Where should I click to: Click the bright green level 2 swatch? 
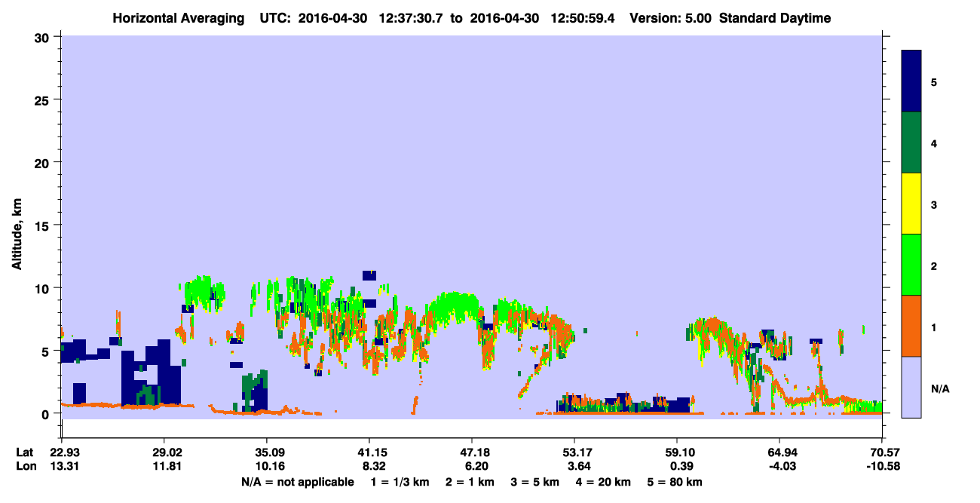coord(911,265)
